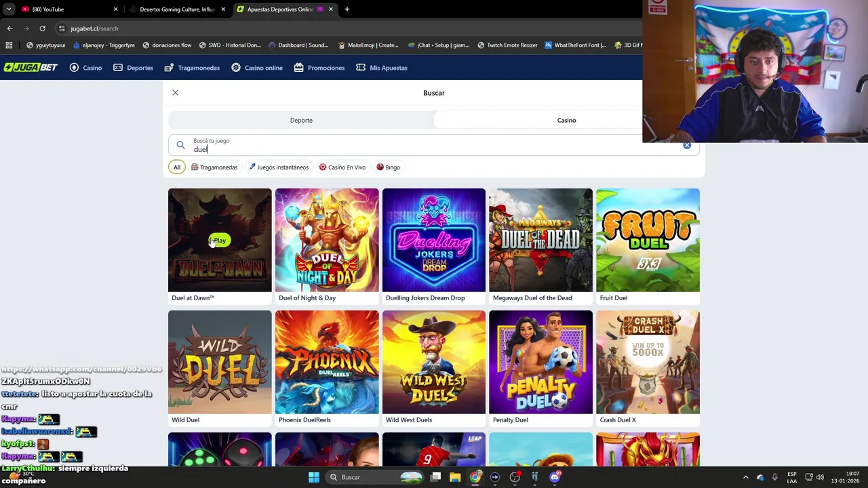The height and width of the screenshot is (488, 868).
Task: Close the Dexerto browser tab
Action: coord(223,9)
